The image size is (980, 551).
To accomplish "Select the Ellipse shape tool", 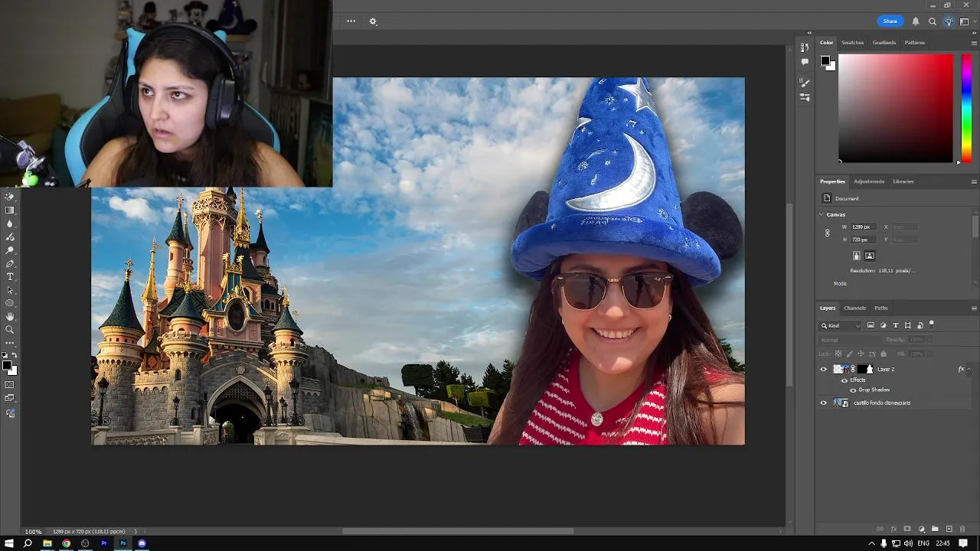I will pos(10,304).
